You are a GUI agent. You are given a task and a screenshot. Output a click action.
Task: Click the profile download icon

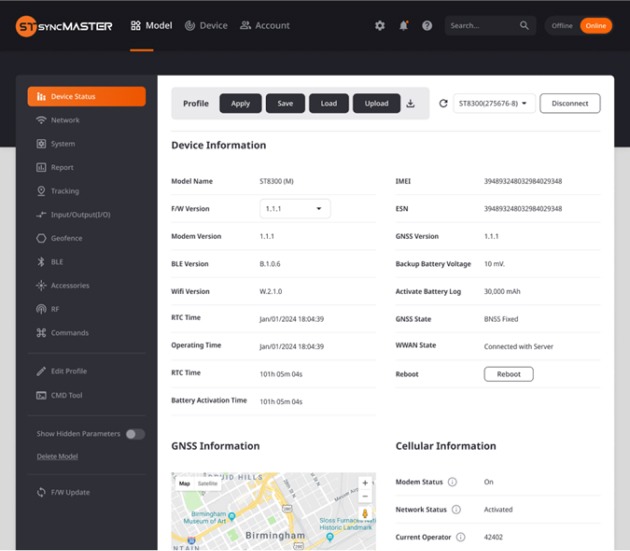(x=410, y=103)
